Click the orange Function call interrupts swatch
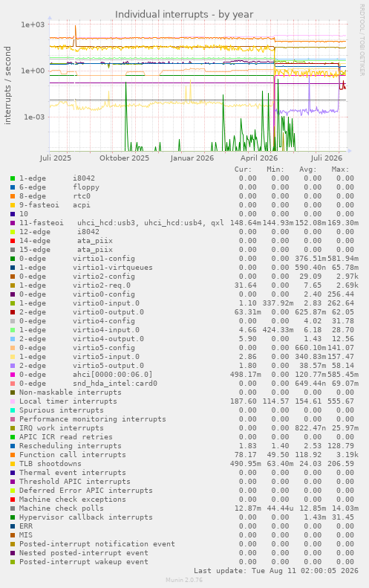 (x=13, y=455)
